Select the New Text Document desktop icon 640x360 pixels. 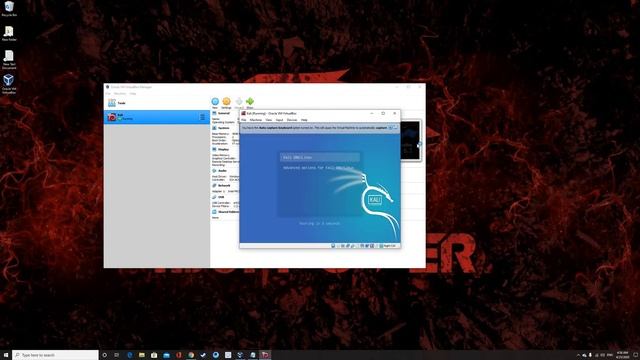coord(9,60)
